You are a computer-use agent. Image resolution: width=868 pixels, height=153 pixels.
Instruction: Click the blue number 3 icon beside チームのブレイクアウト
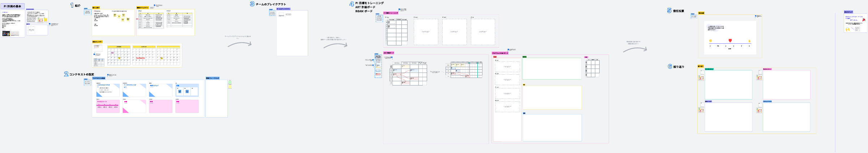[252, 4]
